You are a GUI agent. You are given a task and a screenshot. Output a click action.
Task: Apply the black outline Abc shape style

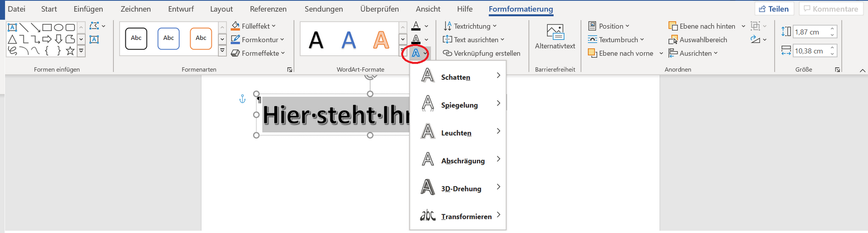pos(136,38)
